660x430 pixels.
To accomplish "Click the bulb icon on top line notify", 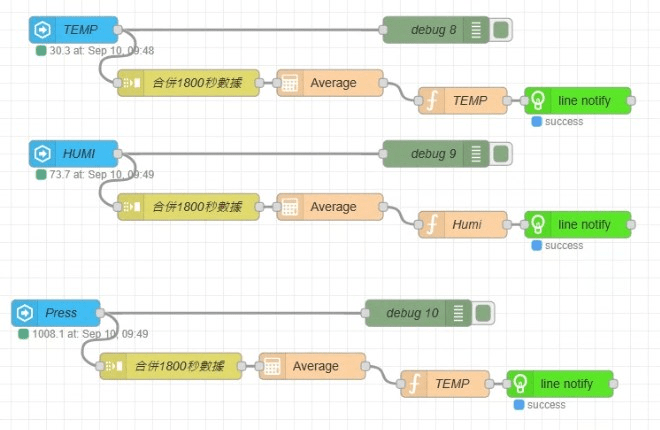I will coord(538,101).
